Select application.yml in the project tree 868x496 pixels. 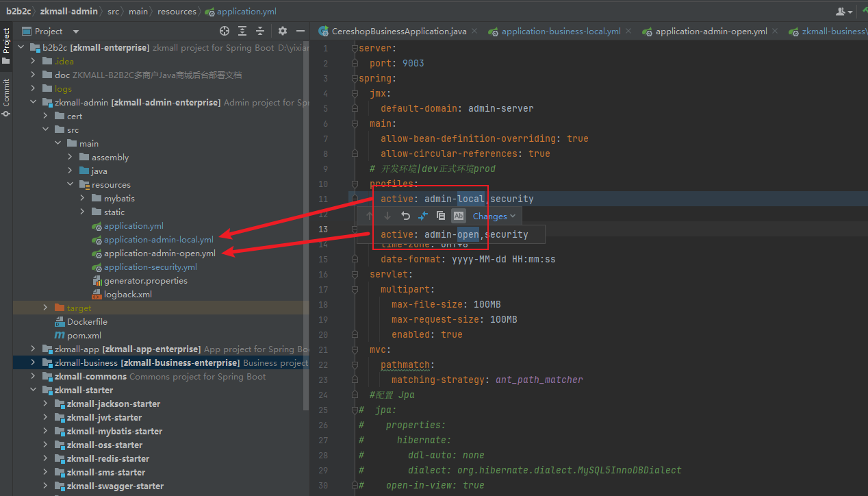coord(133,225)
